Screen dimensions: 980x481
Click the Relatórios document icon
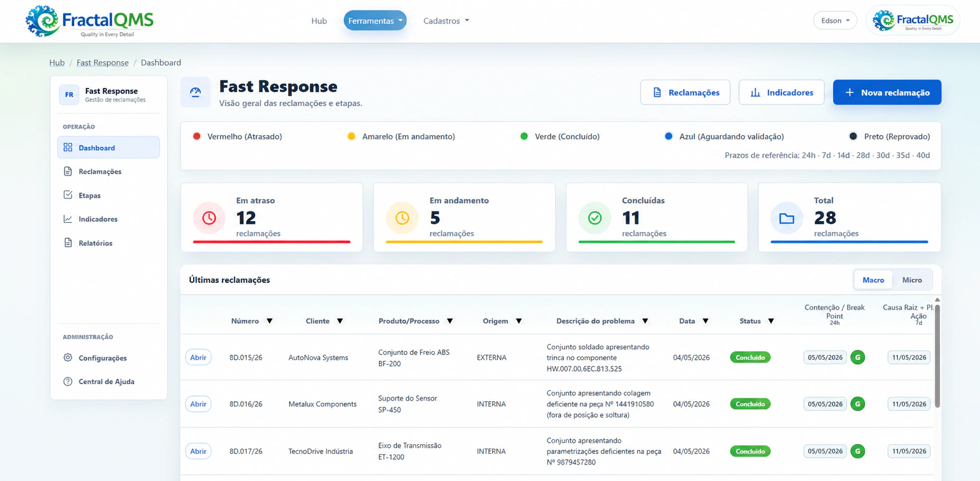(x=68, y=242)
